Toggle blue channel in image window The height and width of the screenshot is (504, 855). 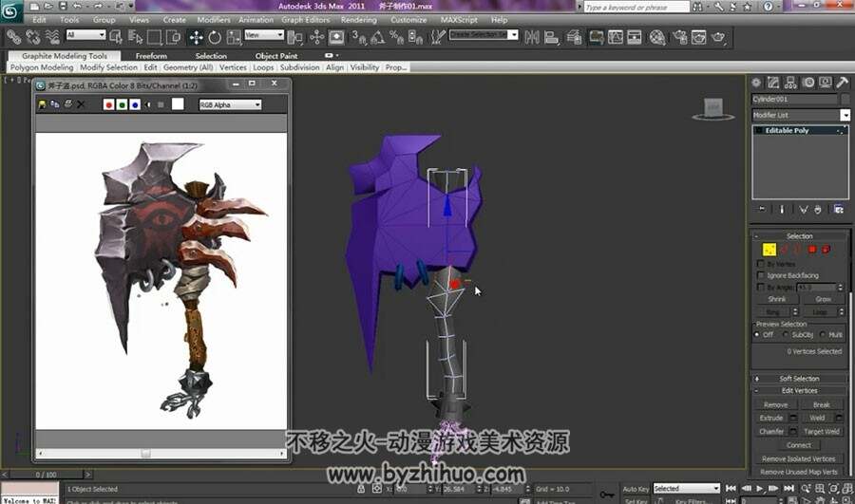coord(135,104)
